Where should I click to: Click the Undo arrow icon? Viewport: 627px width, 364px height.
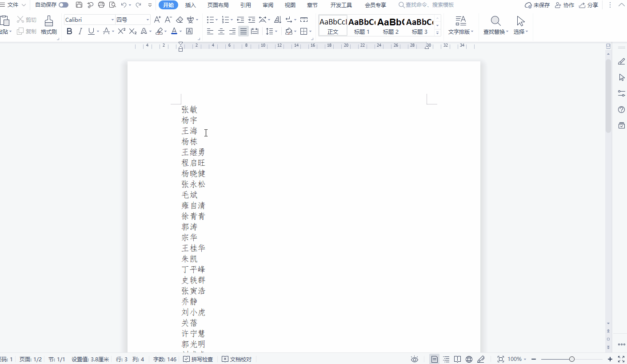pyautogui.click(x=124, y=5)
